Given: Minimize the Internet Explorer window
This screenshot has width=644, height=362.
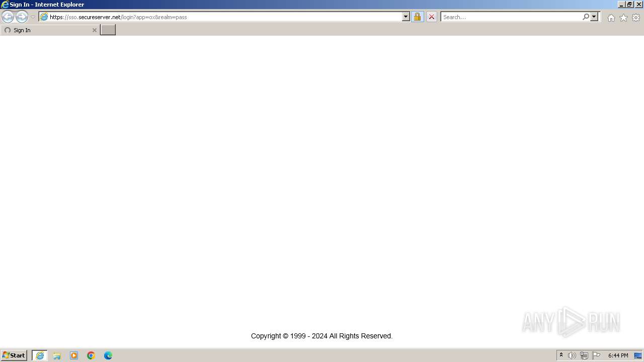Looking at the screenshot, I should [621, 4].
